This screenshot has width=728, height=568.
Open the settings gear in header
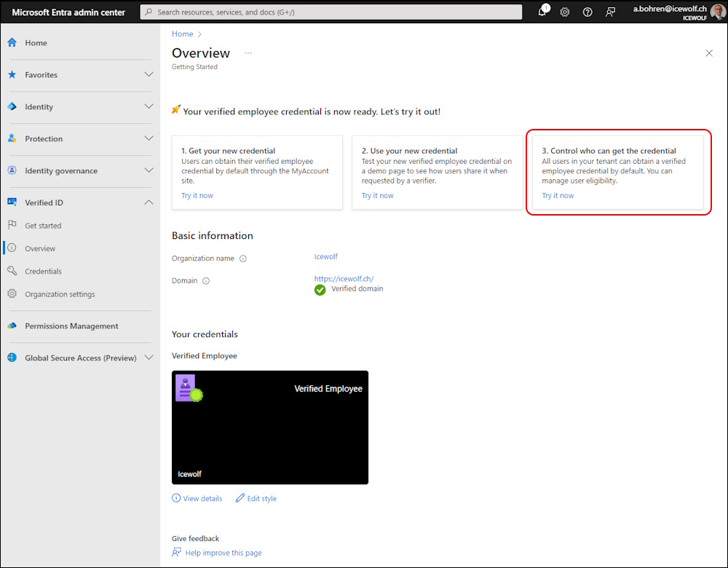(565, 12)
